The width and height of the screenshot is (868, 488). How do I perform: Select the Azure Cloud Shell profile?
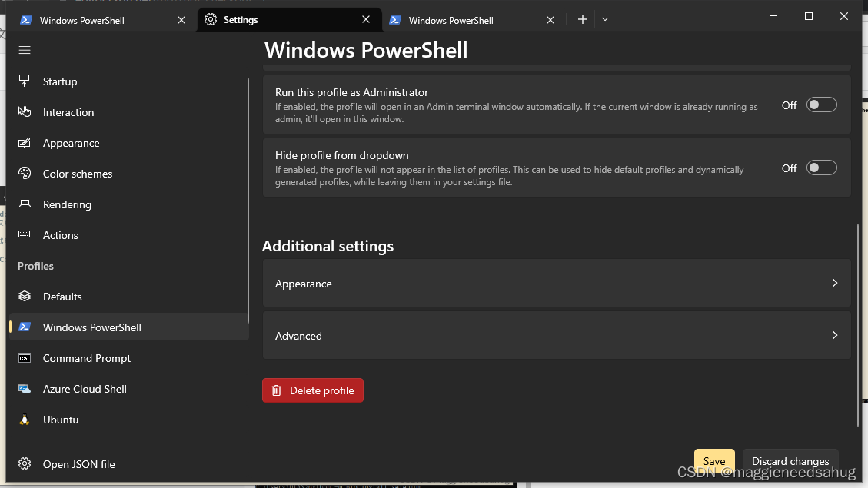(128, 389)
